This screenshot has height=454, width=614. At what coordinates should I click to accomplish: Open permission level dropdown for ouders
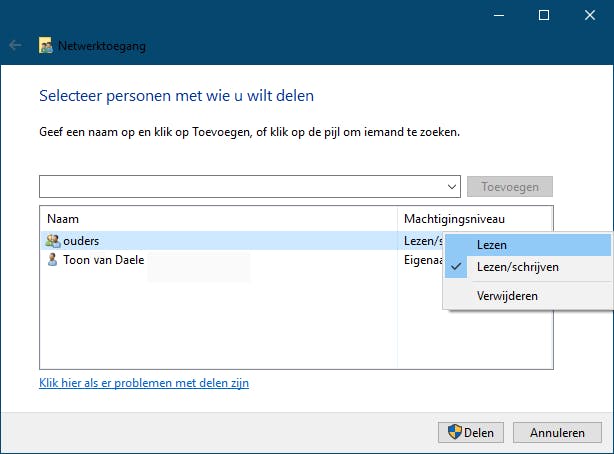click(x=422, y=240)
